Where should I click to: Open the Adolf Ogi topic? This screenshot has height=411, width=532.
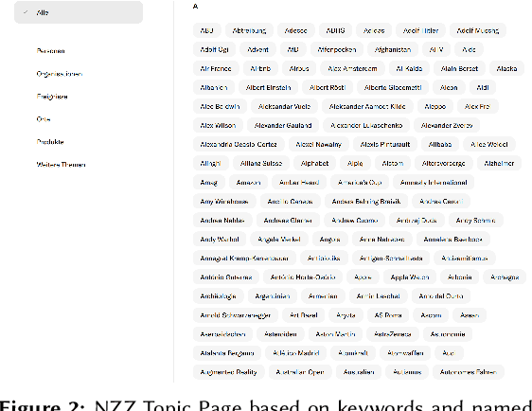pos(215,49)
